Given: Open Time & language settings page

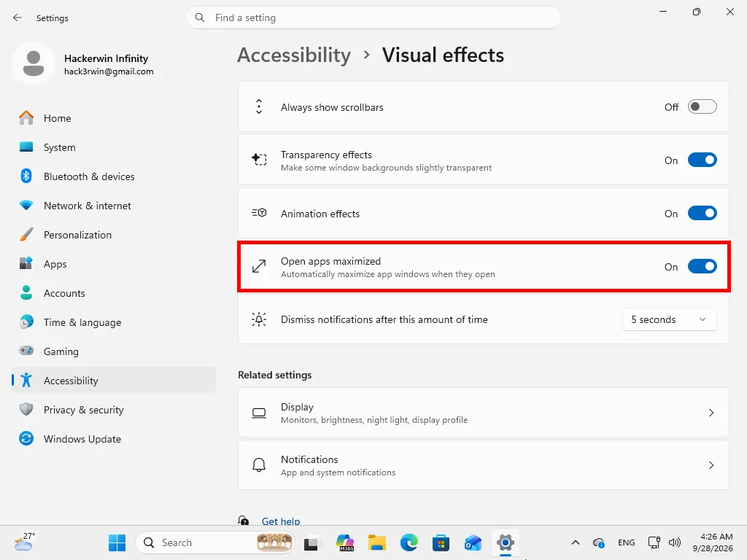Looking at the screenshot, I should point(113,322).
